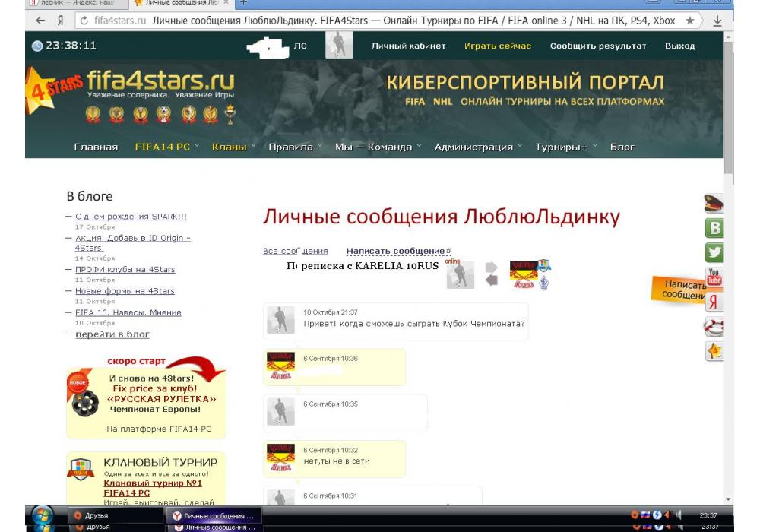The height and width of the screenshot is (532, 760).
Task: Click the Личный кабинет link
Action: pos(408,46)
